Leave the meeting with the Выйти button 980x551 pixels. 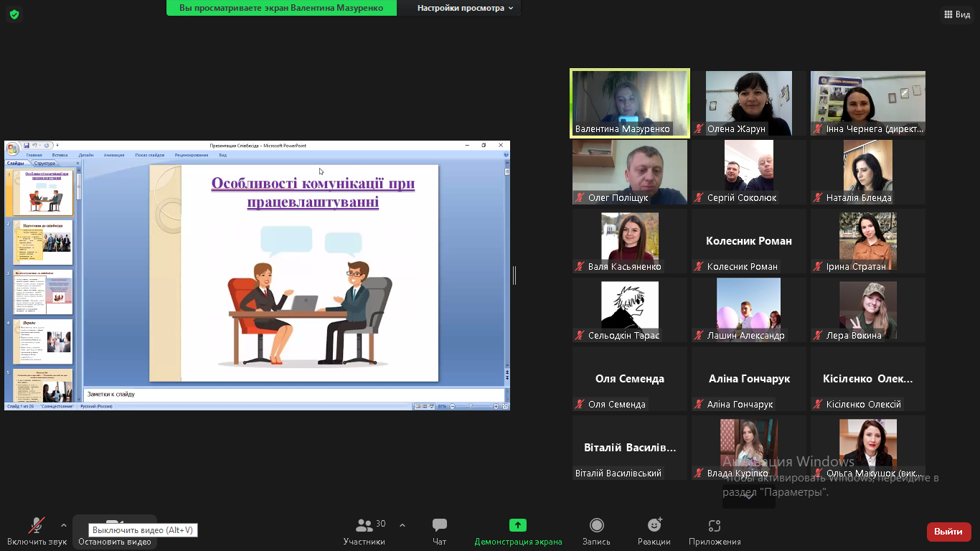(949, 532)
